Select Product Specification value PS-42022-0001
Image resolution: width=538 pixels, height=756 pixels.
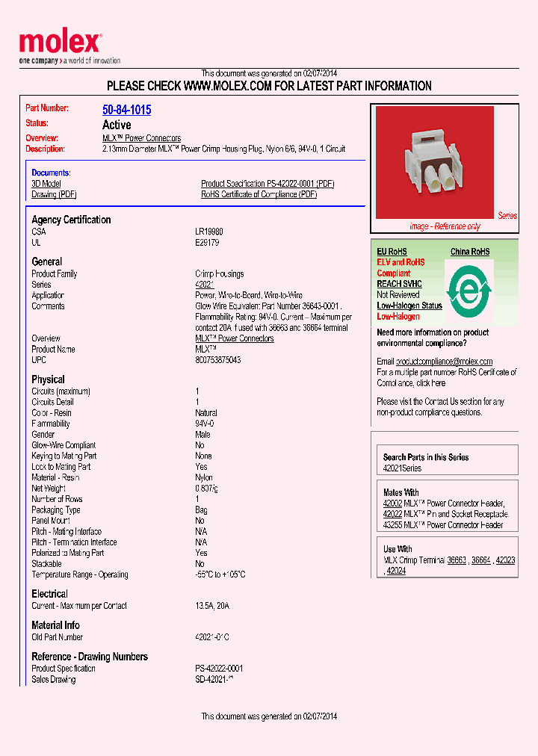[x=219, y=669]
